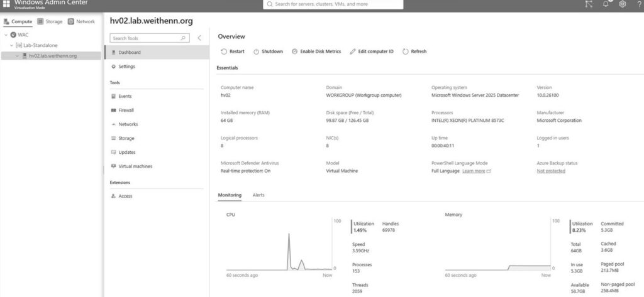Viewport: 644px width, 297px height.
Task: Select Dashboard in the tools menu
Action: [x=157, y=53]
